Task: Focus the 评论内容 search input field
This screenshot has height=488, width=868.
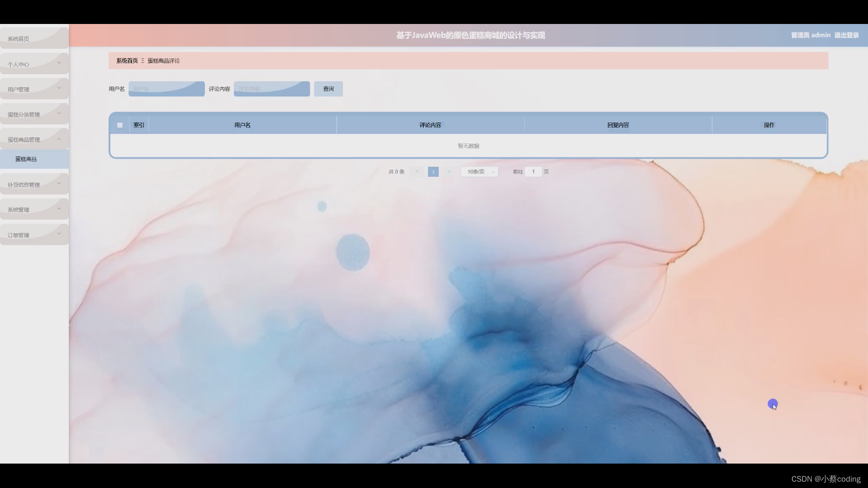Action: [272, 89]
